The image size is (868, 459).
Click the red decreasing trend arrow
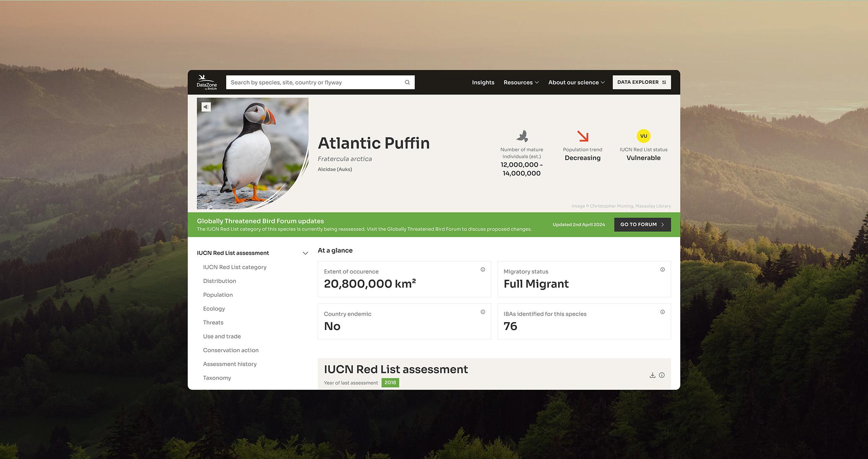tap(582, 136)
